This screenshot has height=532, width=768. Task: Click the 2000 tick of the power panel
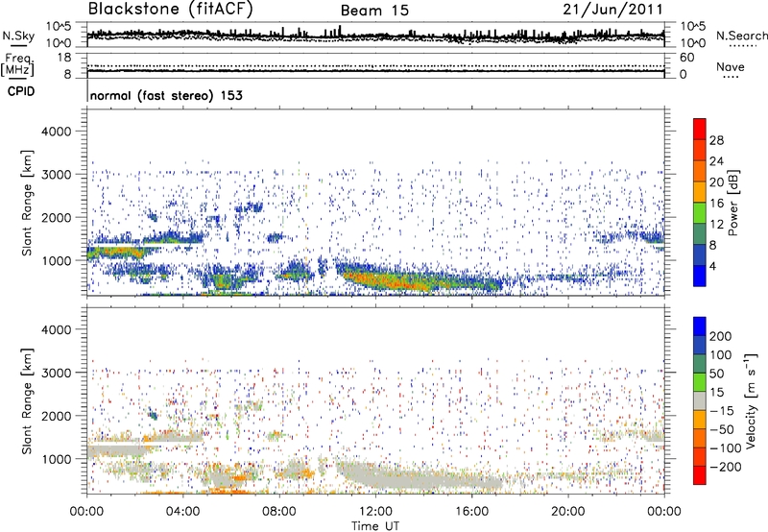pyautogui.click(x=56, y=217)
